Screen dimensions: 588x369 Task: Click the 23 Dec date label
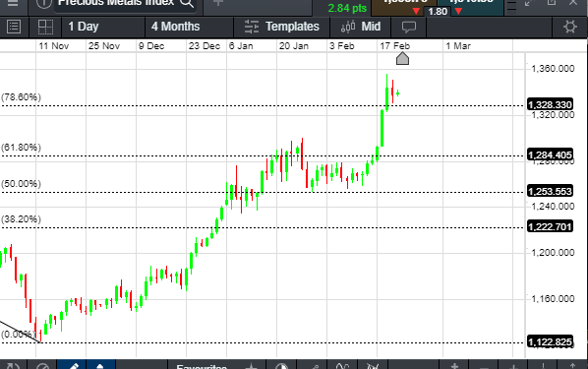(x=205, y=46)
